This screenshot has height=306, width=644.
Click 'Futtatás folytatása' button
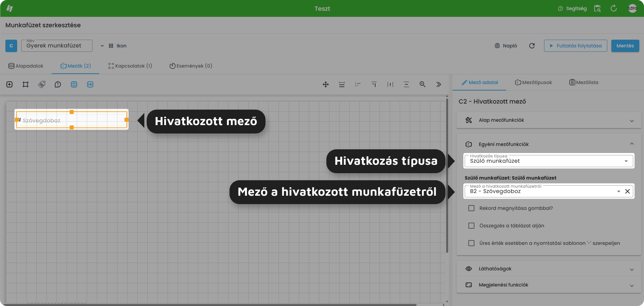pos(575,46)
